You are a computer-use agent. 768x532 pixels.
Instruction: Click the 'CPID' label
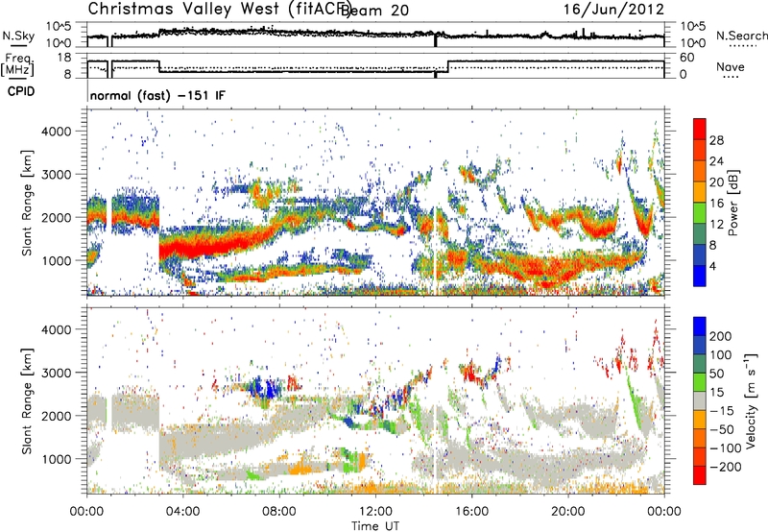point(21,91)
